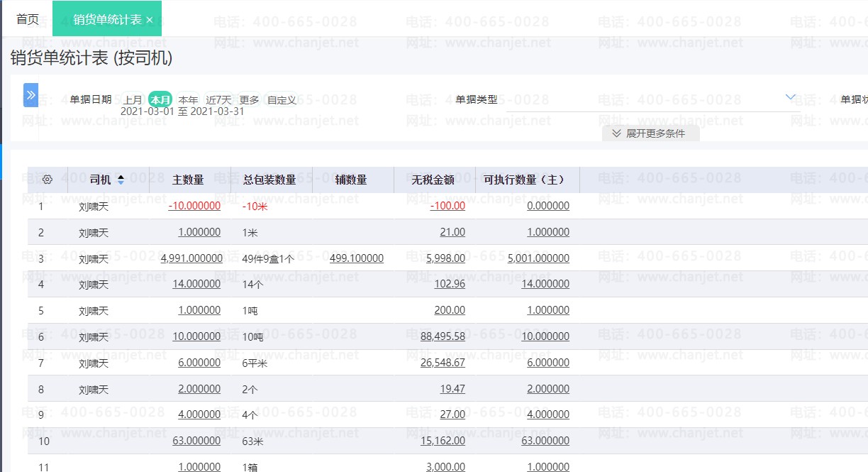Open the 88,495.58 amount link

pyautogui.click(x=443, y=336)
